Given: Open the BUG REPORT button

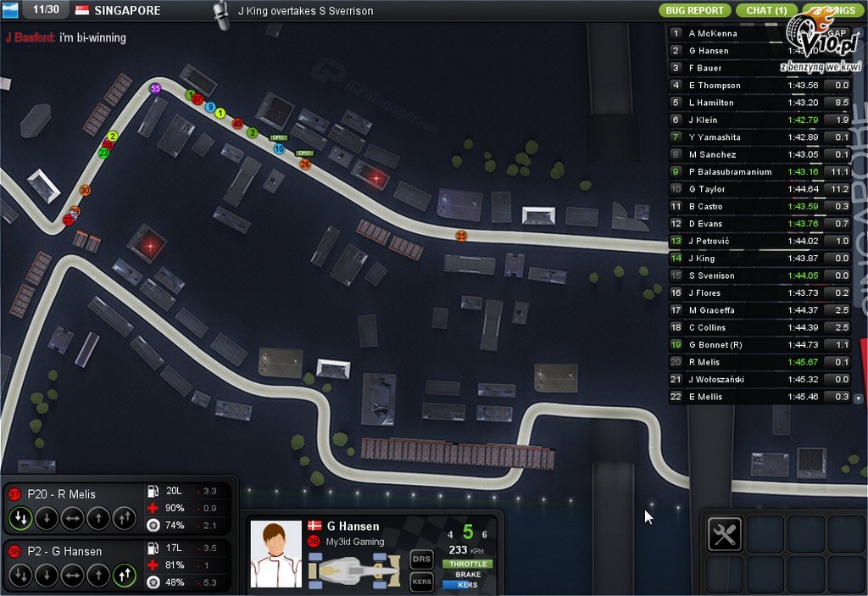Looking at the screenshot, I should pos(695,10).
